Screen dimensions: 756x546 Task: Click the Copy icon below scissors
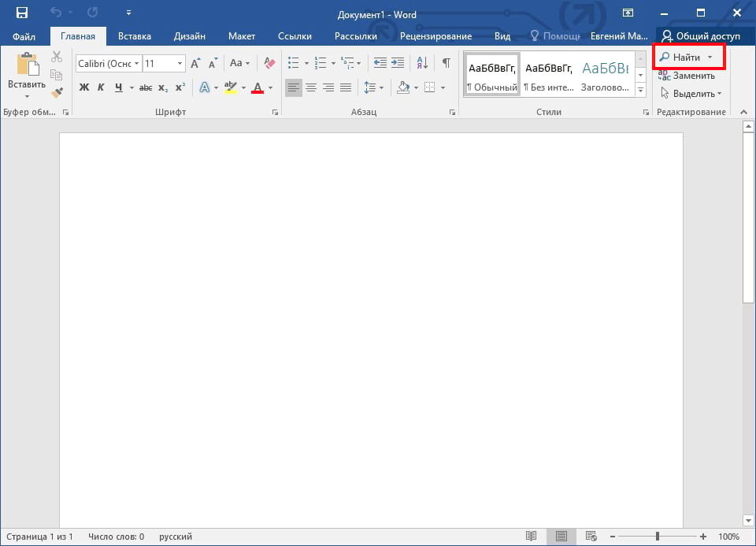(57, 74)
